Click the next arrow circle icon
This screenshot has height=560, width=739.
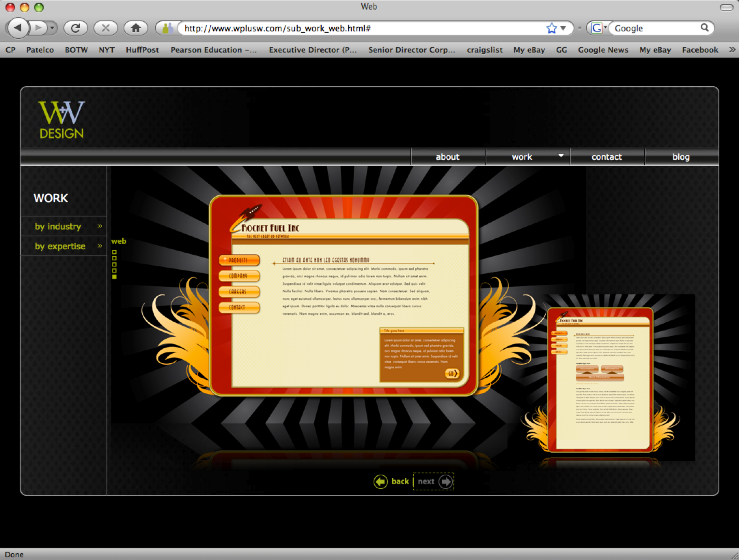pyautogui.click(x=445, y=482)
